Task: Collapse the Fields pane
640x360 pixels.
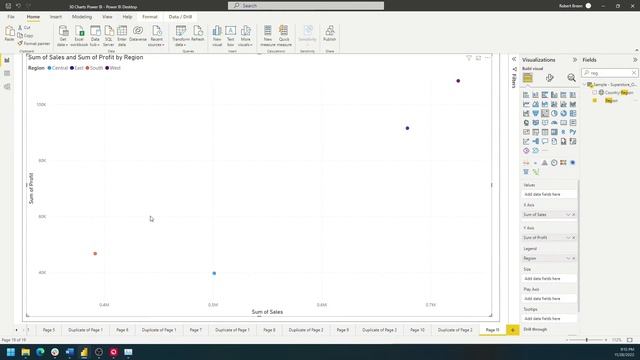Action: coord(635,60)
